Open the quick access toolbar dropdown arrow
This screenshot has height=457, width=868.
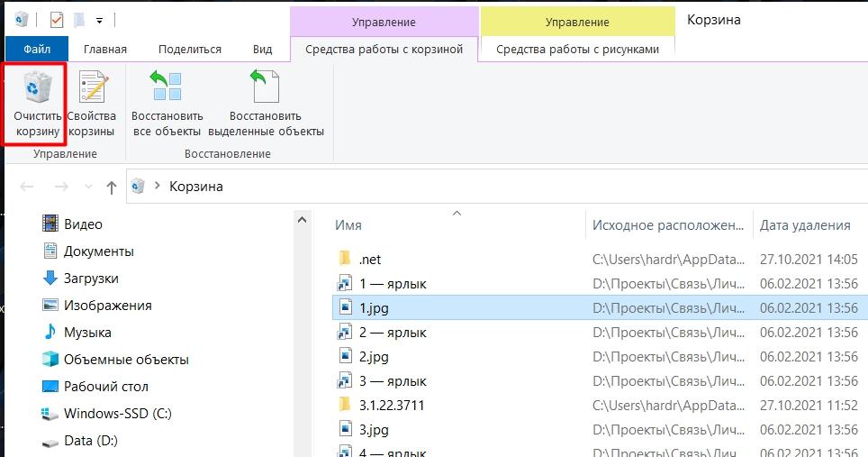(x=99, y=21)
